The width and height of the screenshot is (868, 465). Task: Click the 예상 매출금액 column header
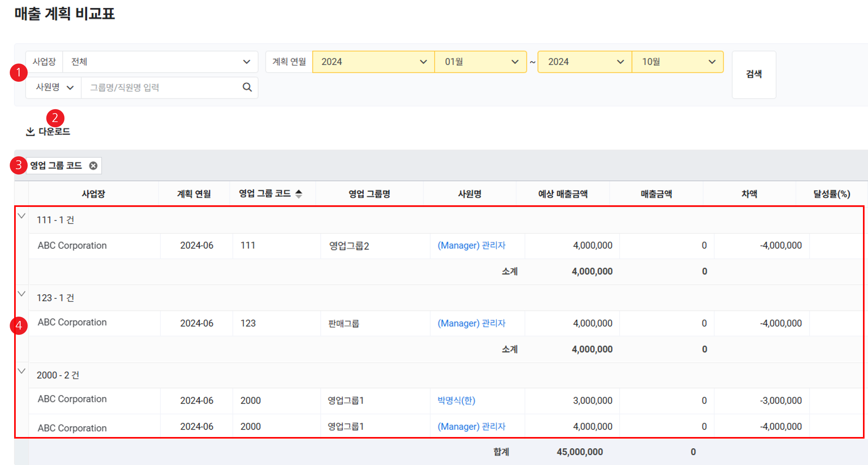[563, 194]
